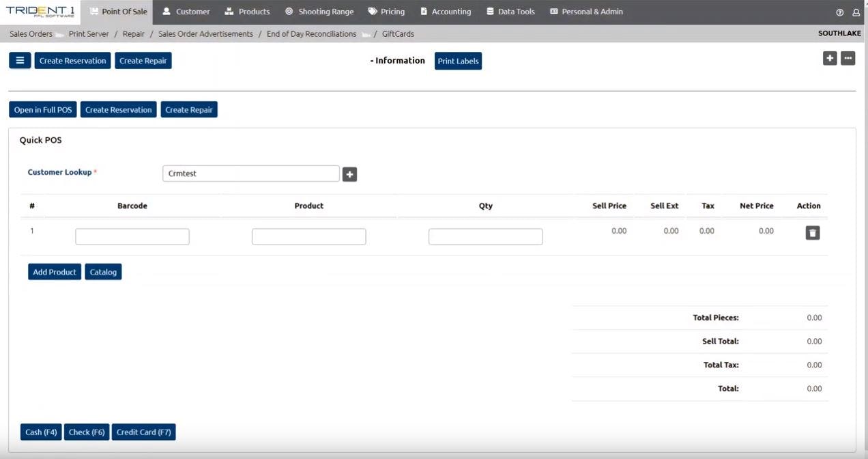Open the hamburger menu button

[x=19, y=60]
